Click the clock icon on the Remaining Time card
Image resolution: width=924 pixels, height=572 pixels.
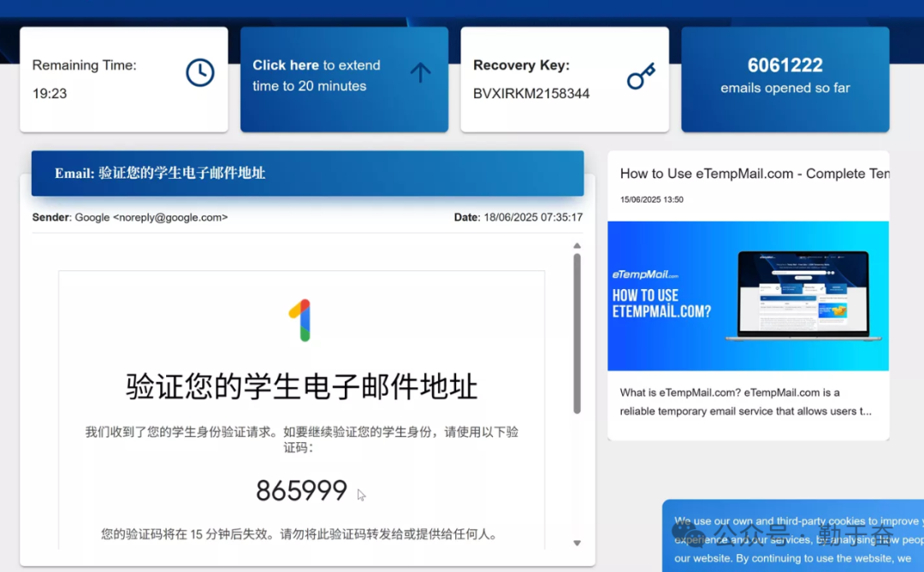tap(199, 73)
